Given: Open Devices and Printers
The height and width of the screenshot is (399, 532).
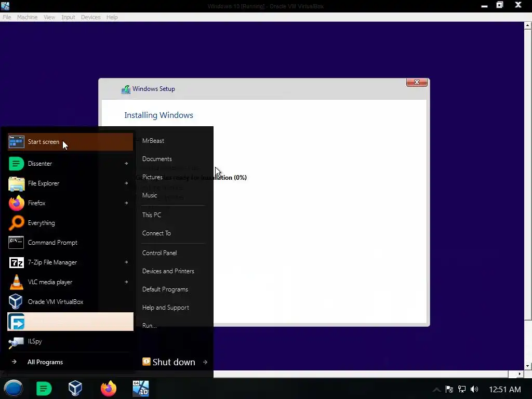Looking at the screenshot, I should coord(168,271).
